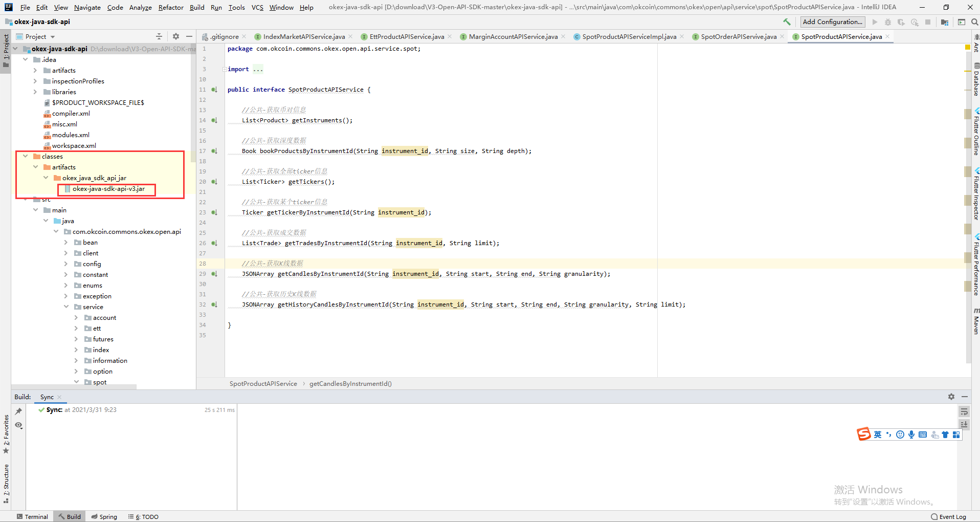980x522 pixels.
Task: Open Flutter Inspector side panel
Action: [x=976, y=194]
